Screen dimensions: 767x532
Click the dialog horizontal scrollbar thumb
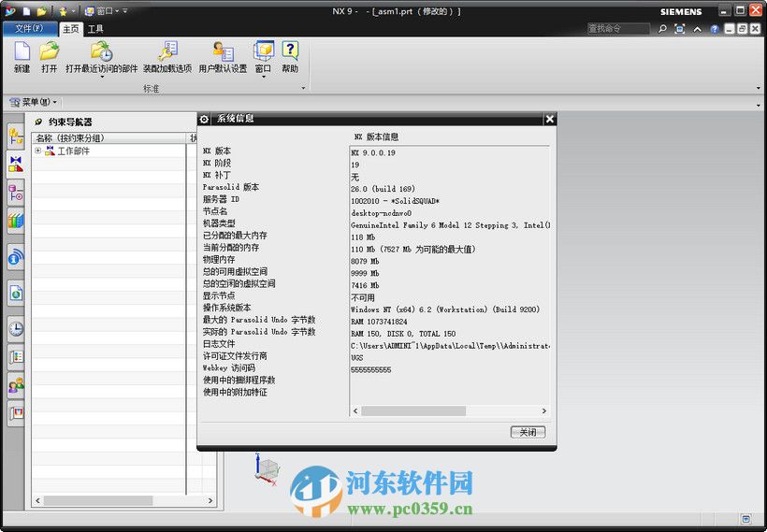coord(413,411)
